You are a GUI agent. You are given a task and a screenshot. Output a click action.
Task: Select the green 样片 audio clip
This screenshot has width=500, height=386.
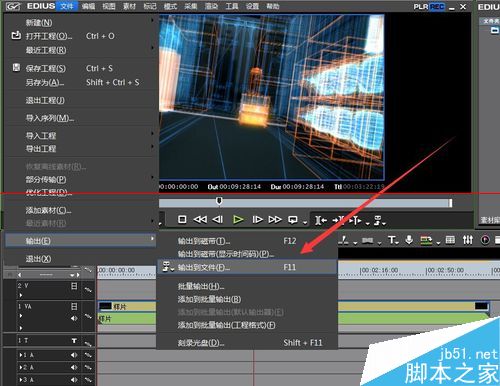(127, 319)
